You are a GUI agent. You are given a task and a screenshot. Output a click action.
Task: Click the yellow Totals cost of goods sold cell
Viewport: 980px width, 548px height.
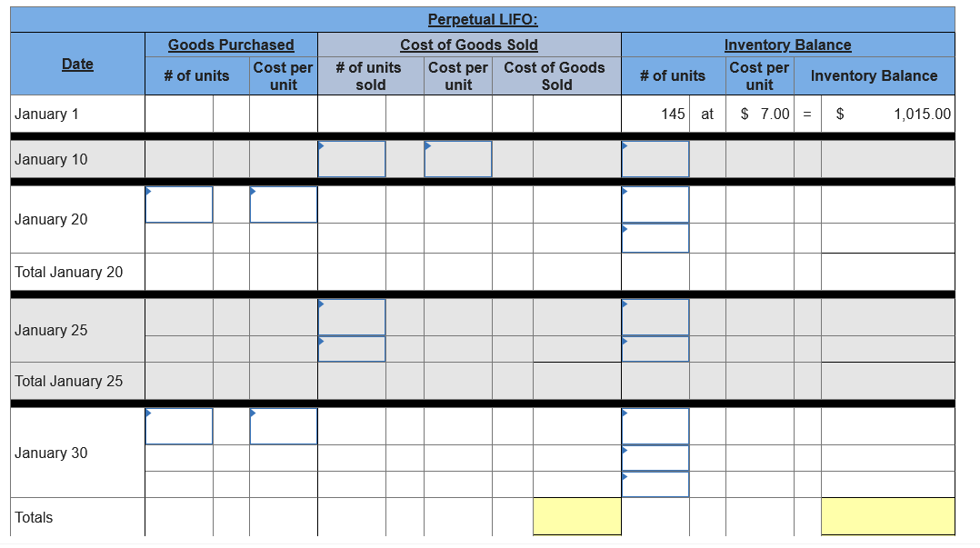577,514
